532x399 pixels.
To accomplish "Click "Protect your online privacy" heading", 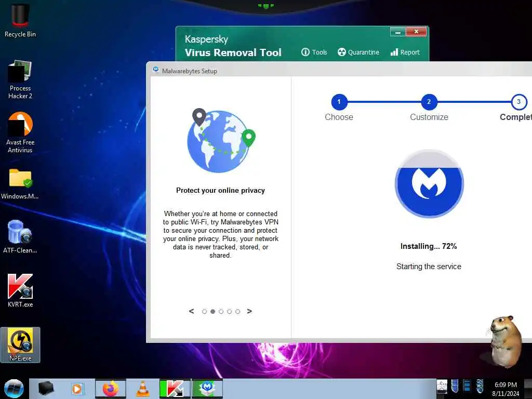I will click(220, 190).
